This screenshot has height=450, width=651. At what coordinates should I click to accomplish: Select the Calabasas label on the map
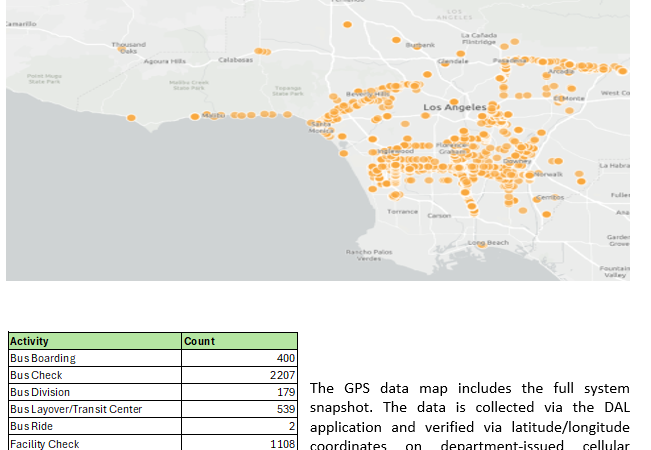[x=235, y=60]
